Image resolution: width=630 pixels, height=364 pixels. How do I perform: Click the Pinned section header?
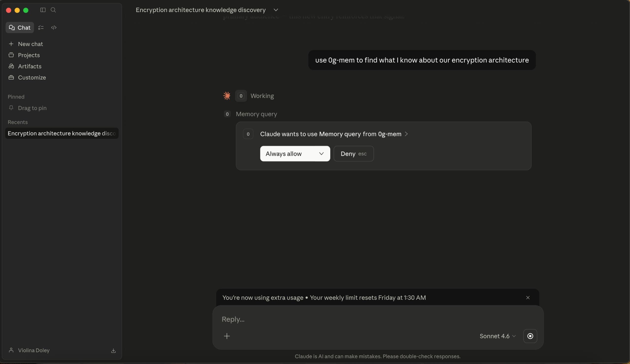coord(16,97)
